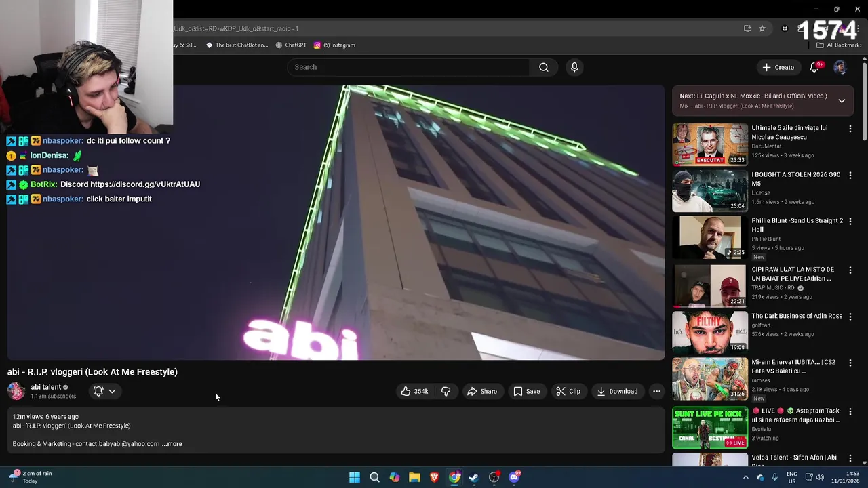Click the tray microphone icon
Image resolution: width=868 pixels, height=488 pixels.
coord(774,477)
